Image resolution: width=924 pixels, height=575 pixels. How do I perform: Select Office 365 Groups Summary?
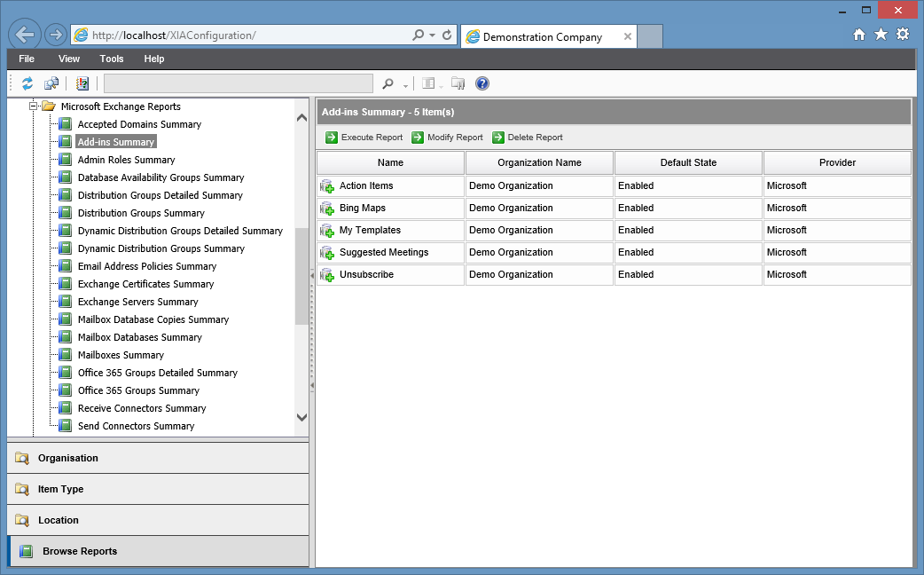pyautogui.click(x=138, y=390)
